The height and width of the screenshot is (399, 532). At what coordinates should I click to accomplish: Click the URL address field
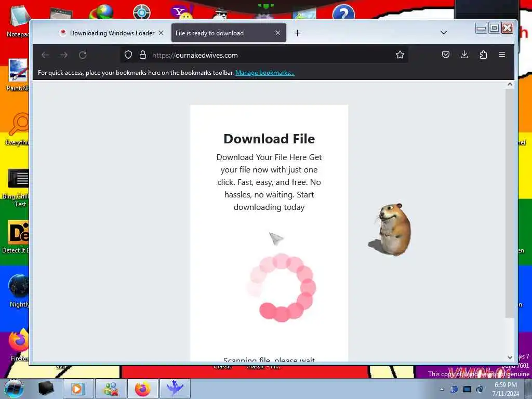pos(264,55)
